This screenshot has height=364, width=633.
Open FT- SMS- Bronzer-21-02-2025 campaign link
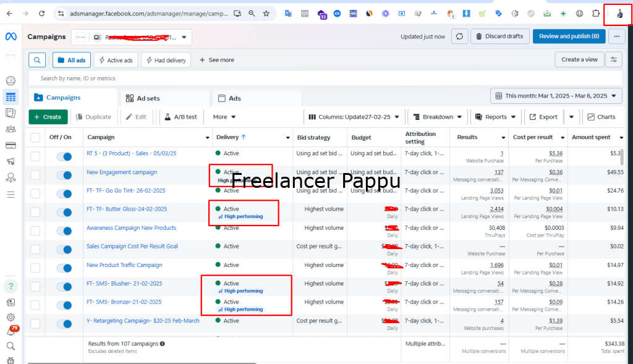(124, 302)
